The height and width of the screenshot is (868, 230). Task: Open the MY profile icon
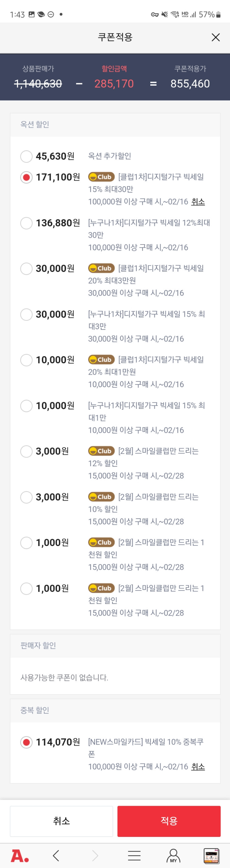[173, 855]
